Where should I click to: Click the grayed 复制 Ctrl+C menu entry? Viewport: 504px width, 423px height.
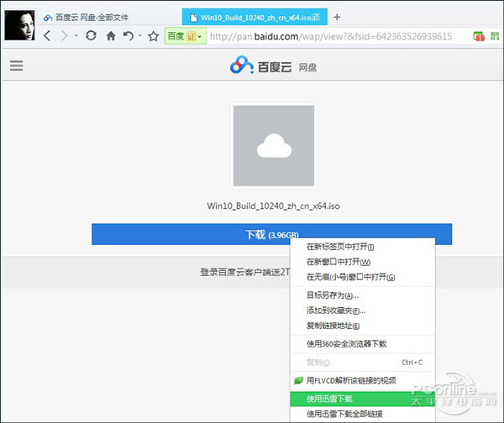click(x=363, y=363)
